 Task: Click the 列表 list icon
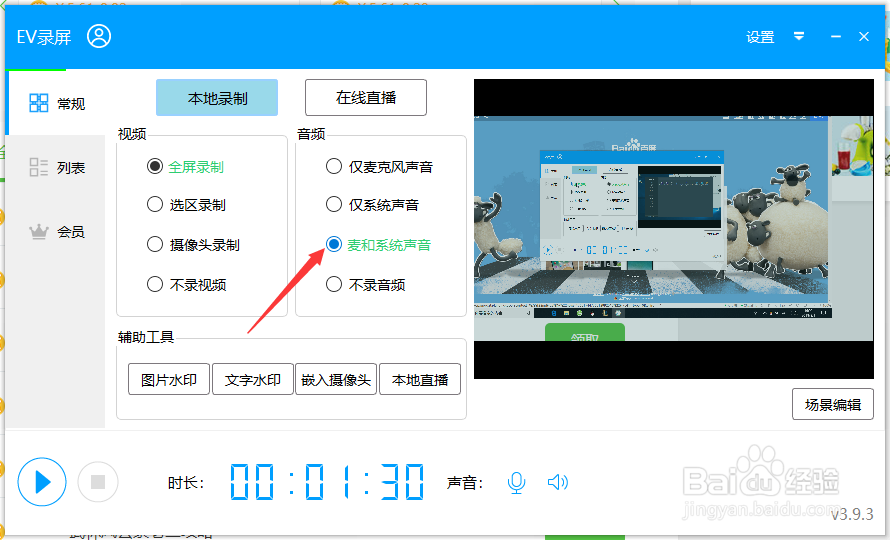click(39, 167)
